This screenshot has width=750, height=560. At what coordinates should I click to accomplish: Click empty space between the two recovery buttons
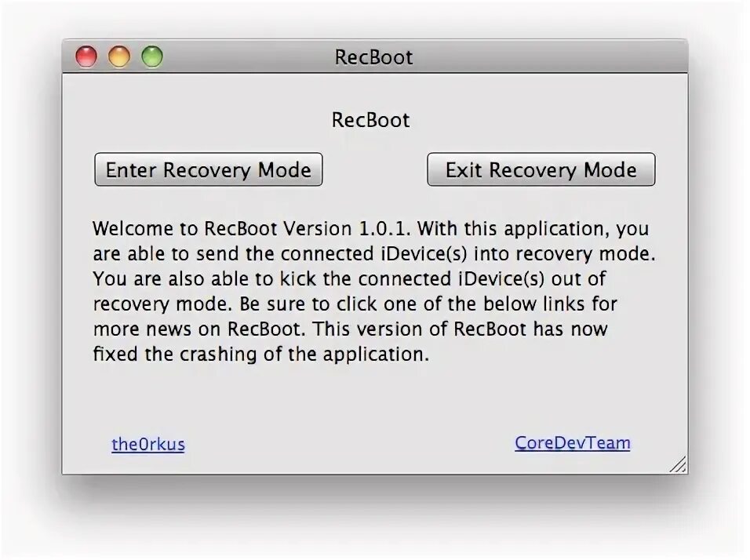[374, 170]
